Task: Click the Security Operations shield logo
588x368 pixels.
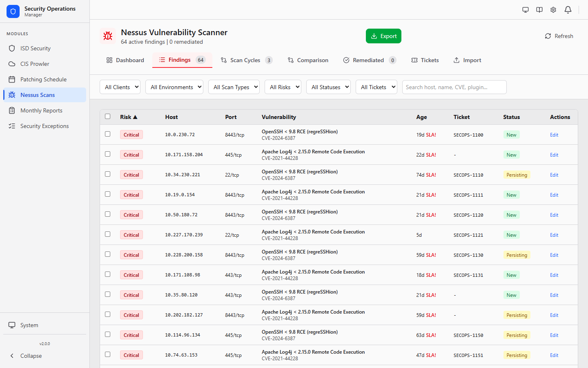Action: pos(13,11)
